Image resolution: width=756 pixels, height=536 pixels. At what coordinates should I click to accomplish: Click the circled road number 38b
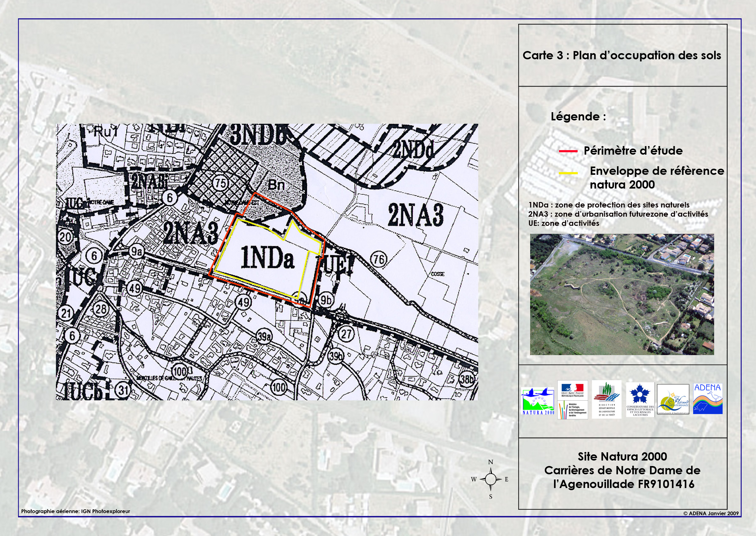pos(467,379)
